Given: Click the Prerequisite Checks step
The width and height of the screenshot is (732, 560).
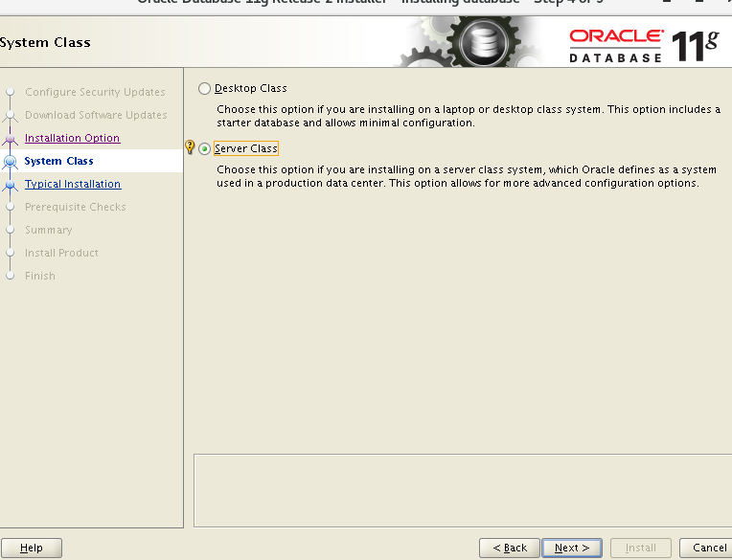Looking at the screenshot, I should pyautogui.click(x=76, y=207).
